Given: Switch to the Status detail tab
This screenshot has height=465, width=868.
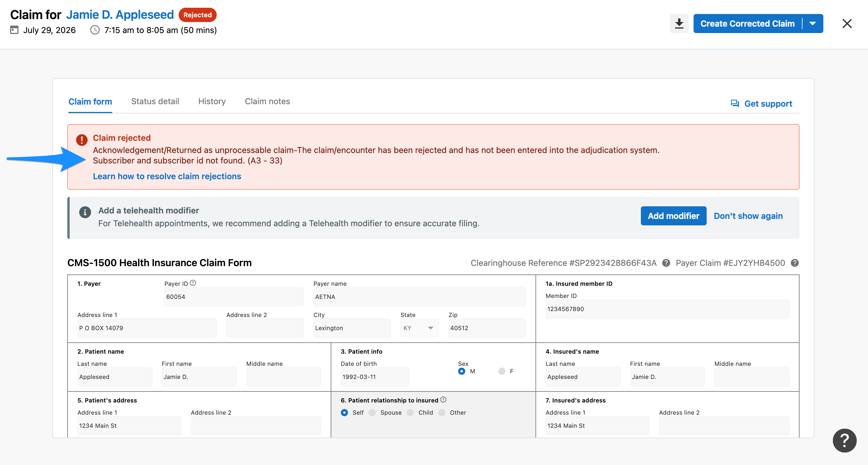Looking at the screenshot, I should [x=155, y=102].
